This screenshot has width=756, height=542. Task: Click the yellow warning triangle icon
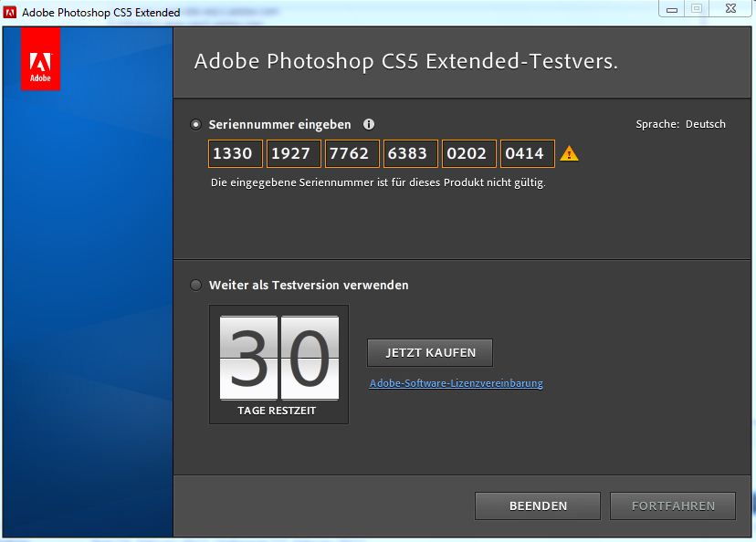[569, 153]
